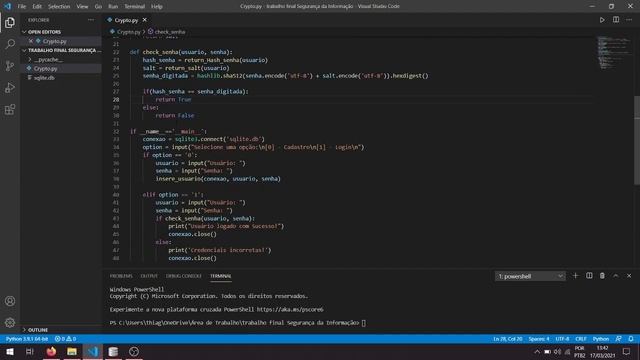Open Windows Start menu
The width and height of the screenshot is (640, 360).
tap(10, 351)
